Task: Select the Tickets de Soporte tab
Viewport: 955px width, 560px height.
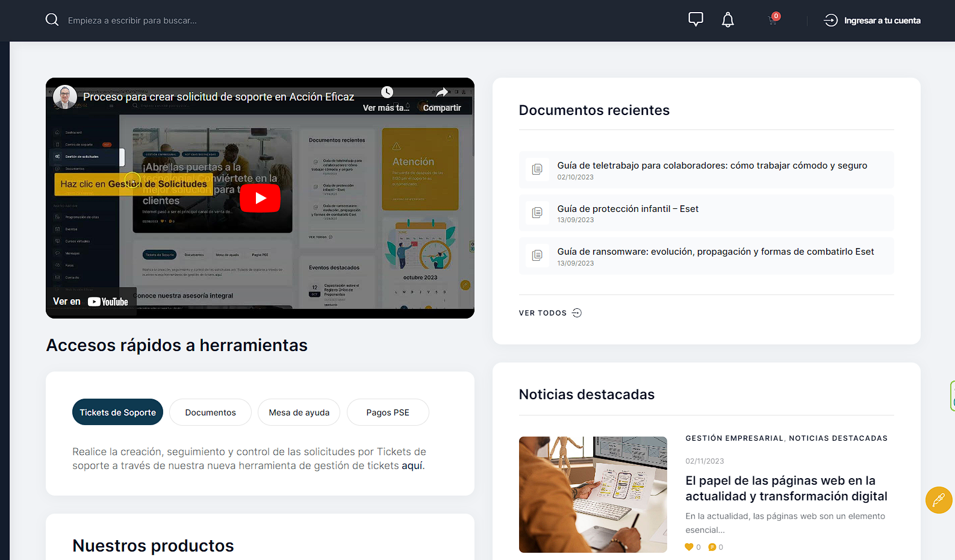Action: (x=117, y=412)
